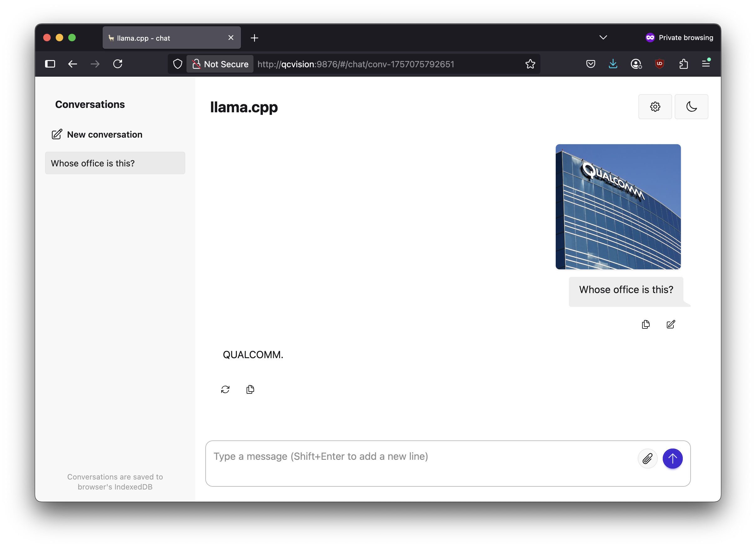Open a new browser tab
The height and width of the screenshot is (548, 756).
click(x=254, y=38)
